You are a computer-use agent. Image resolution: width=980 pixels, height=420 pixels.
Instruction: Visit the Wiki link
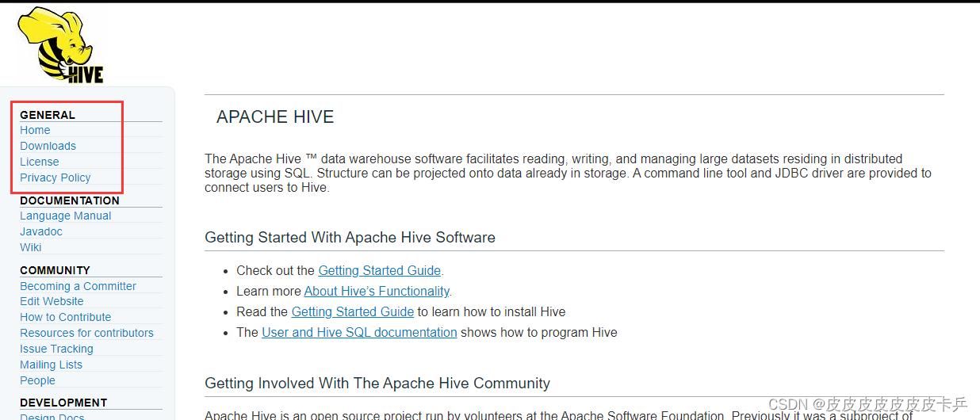30,247
